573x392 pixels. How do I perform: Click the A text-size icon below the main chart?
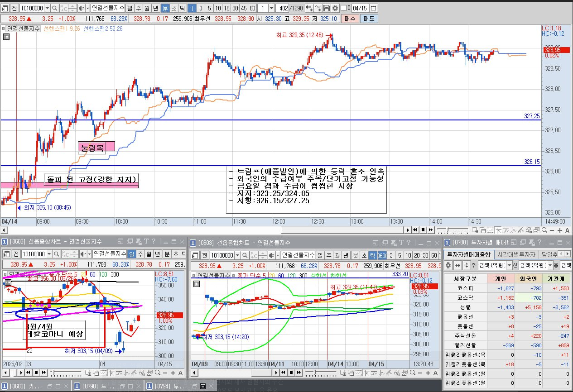click(567, 230)
